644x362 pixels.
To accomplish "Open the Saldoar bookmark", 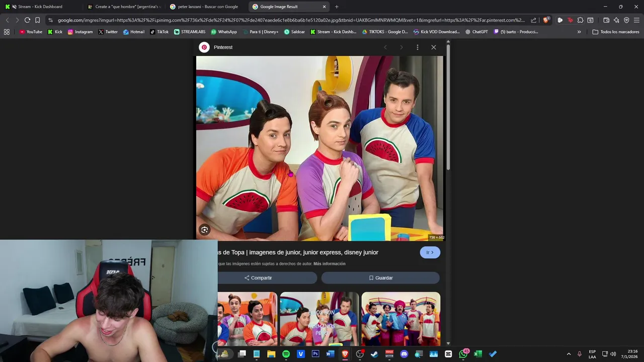I will [294, 32].
